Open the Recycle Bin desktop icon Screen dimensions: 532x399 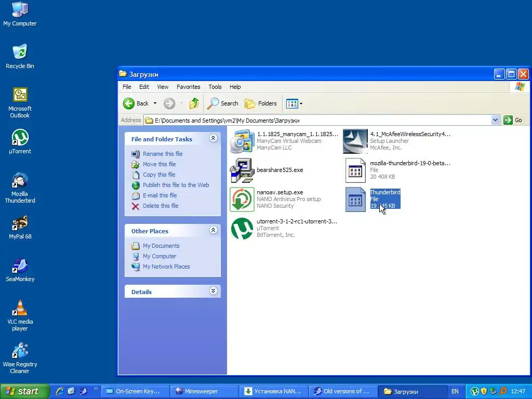(20, 56)
